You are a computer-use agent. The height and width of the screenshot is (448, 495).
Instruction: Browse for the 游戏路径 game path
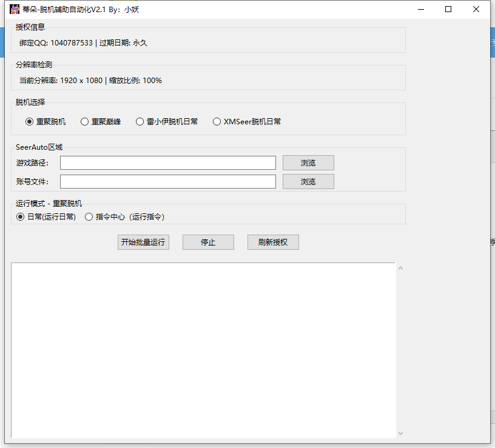pos(308,163)
